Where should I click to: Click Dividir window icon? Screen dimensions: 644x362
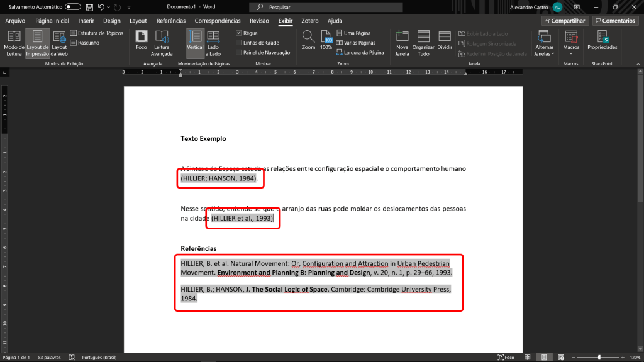445,40
